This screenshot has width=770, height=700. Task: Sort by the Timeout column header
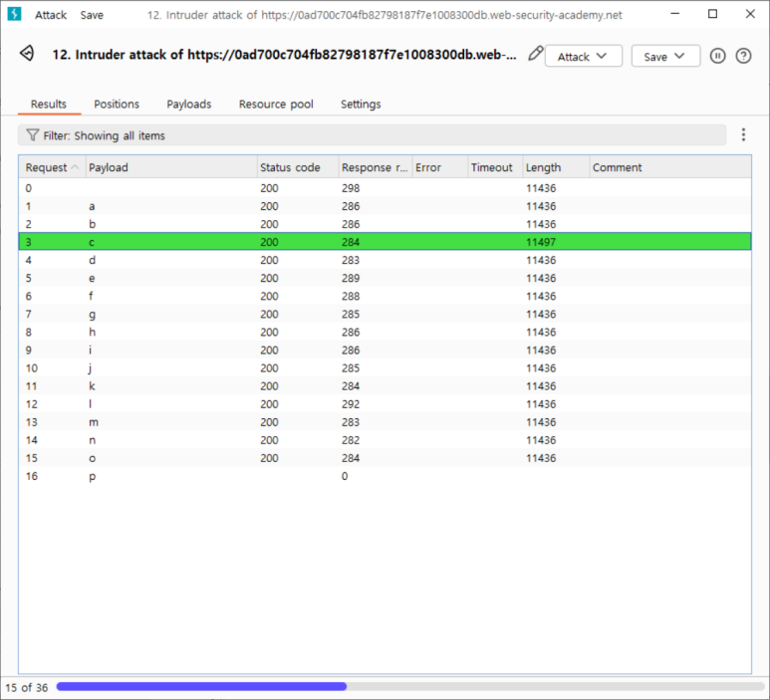pos(495,167)
